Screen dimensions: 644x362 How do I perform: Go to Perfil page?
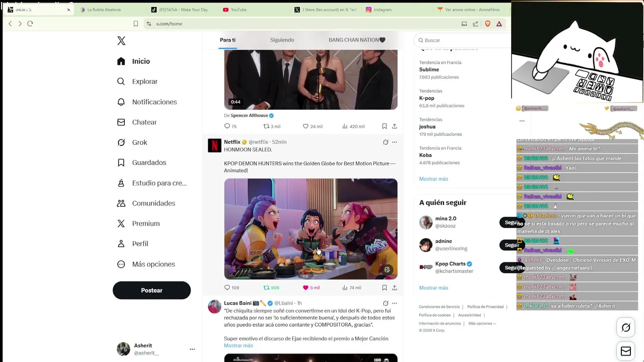pyautogui.click(x=132, y=244)
